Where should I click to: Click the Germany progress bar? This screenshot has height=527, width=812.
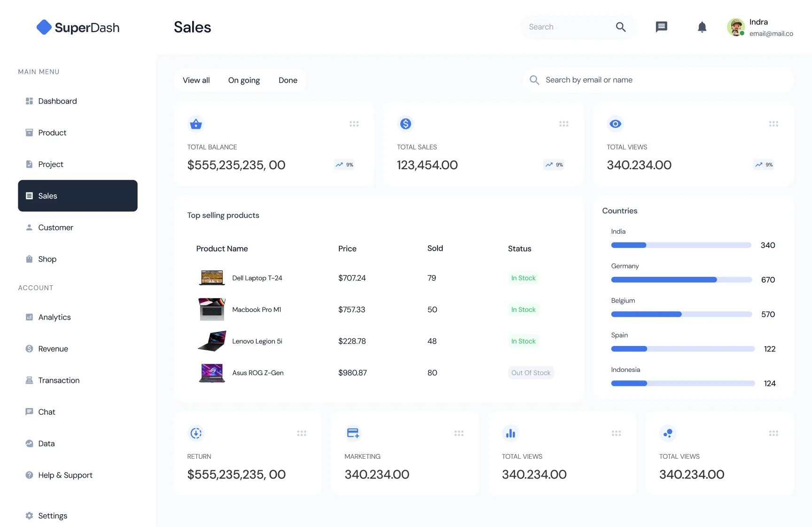click(681, 280)
